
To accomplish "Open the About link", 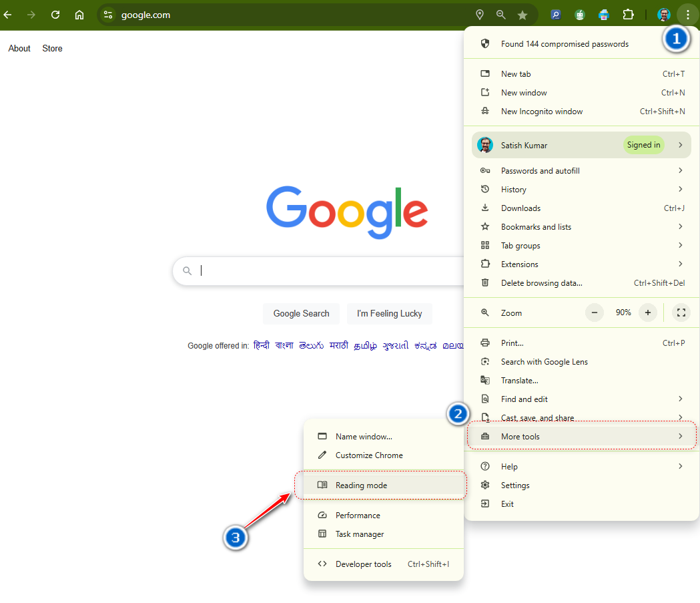I will 19,48.
